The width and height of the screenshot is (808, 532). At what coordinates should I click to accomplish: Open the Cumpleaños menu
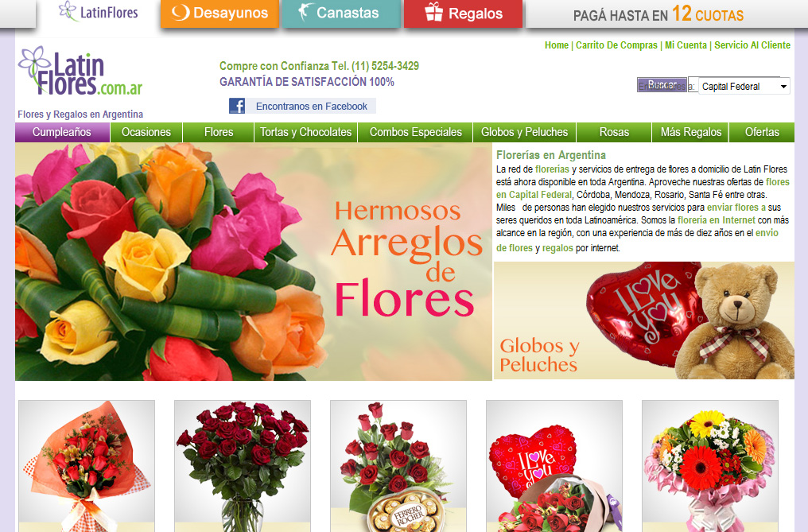coord(62,132)
